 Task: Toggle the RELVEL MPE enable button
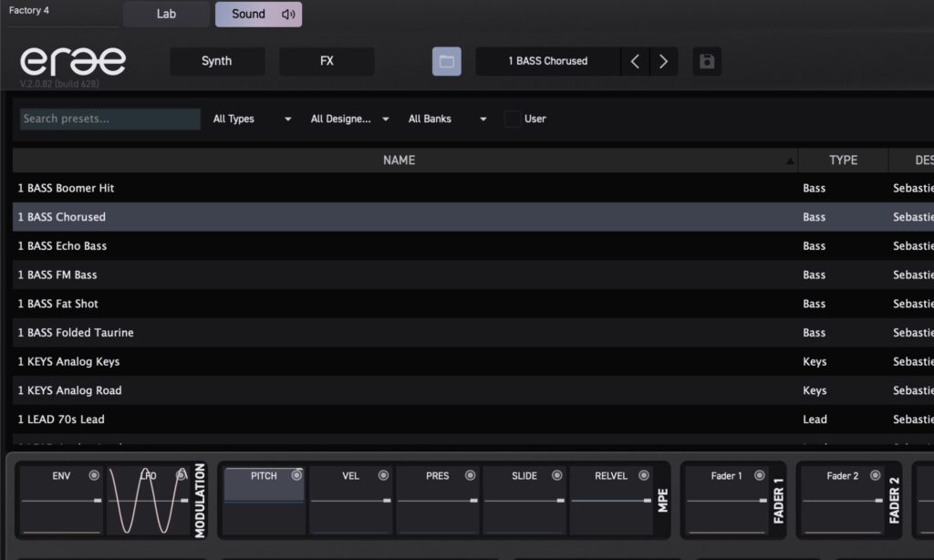pyautogui.click(x=644, y=475)
